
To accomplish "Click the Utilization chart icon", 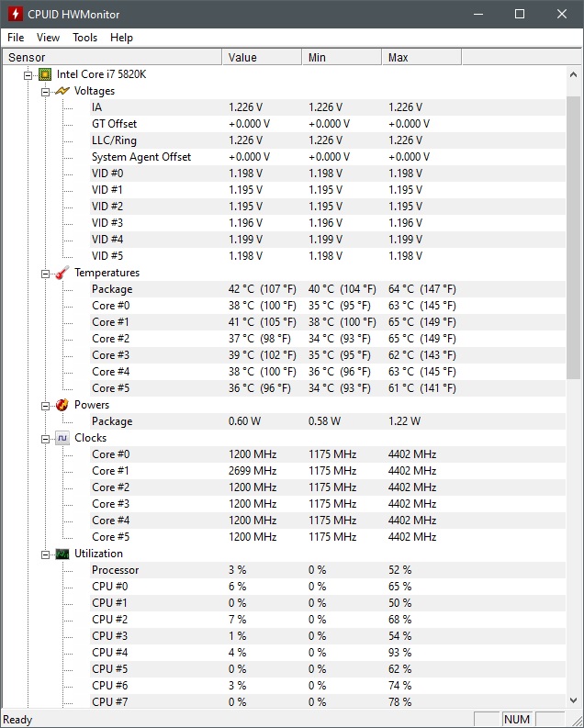I will click(x=62, y=554).
